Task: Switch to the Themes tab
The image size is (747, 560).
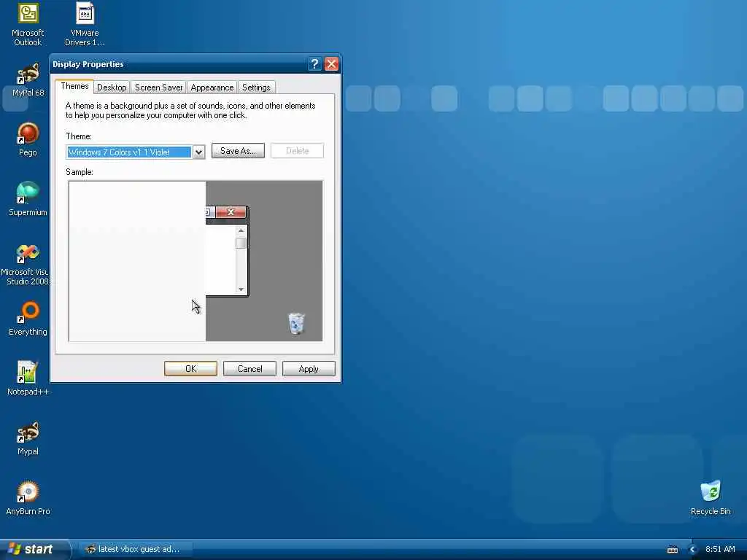Action: (x=74, y=86)
